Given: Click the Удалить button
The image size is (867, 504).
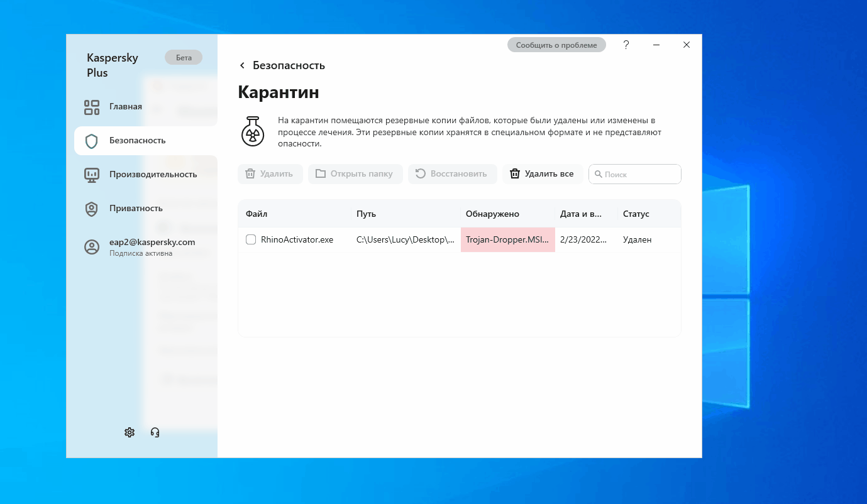Looking at the screenshot, I should click(x=270, y=174).
